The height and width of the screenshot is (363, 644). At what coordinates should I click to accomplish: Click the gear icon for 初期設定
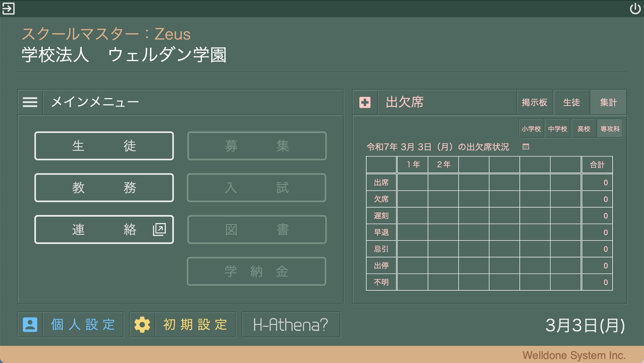142,324
